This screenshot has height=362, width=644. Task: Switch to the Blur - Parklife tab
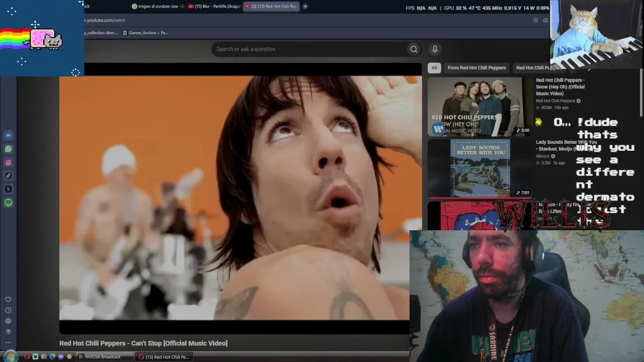[215, 7]
